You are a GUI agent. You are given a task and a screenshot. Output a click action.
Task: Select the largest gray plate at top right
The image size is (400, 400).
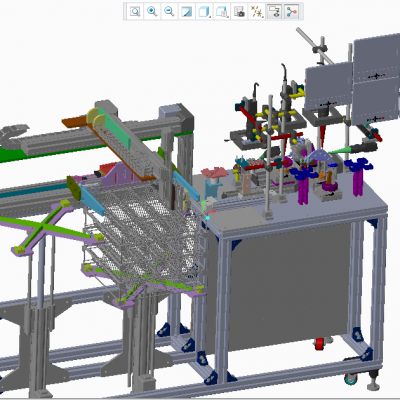(x=376, y=79)
